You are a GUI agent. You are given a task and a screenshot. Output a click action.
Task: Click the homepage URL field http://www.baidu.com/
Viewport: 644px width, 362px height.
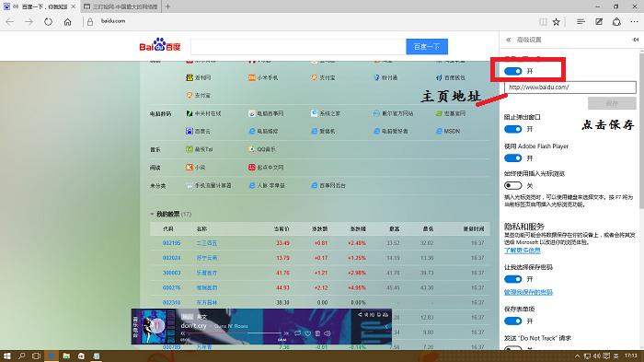click(x=570, y=88)
